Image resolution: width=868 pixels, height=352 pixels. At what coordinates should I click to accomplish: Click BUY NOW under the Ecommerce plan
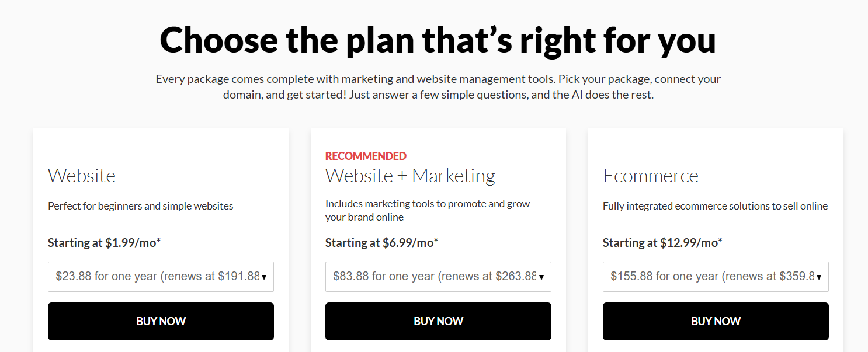(716, 321)
